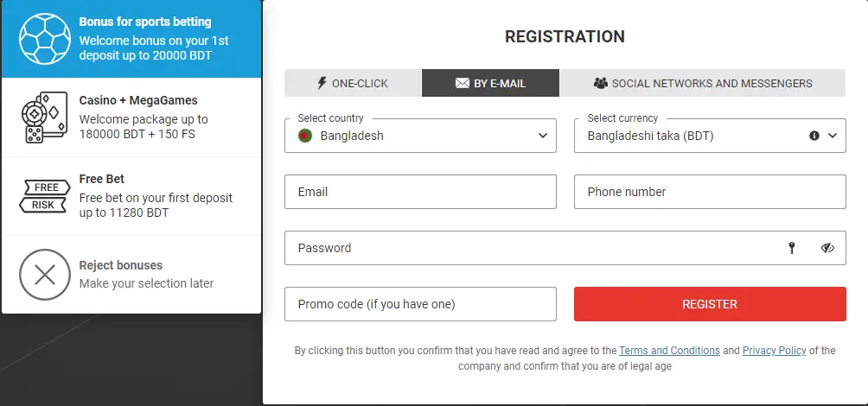
Task: Click into the Phone number field
Action: 710,192
